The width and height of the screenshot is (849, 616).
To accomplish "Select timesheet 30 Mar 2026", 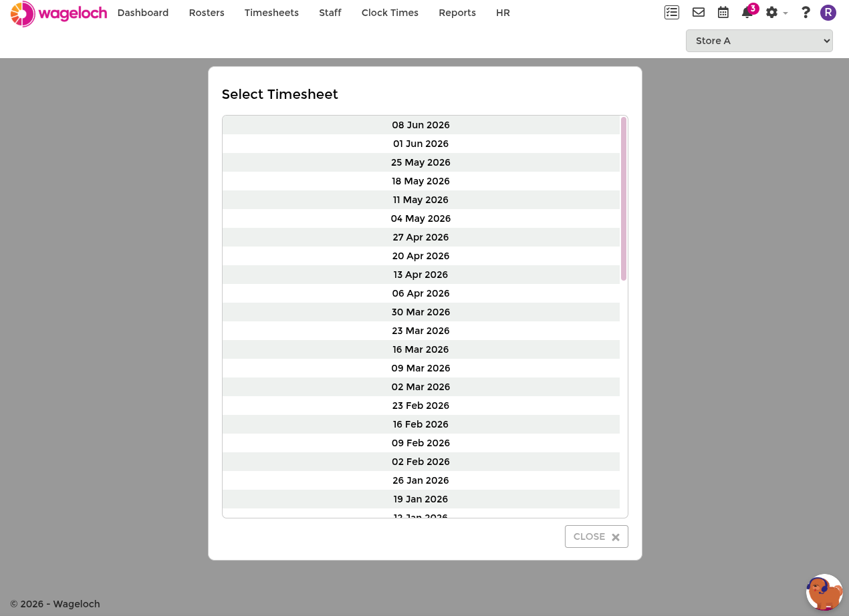I will (x=421, y=312).
